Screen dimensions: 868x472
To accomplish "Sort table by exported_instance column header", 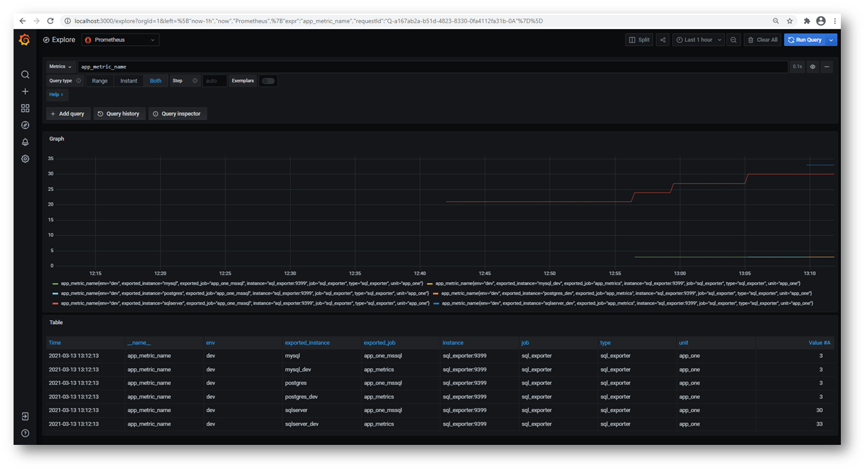I will [307, 343].
